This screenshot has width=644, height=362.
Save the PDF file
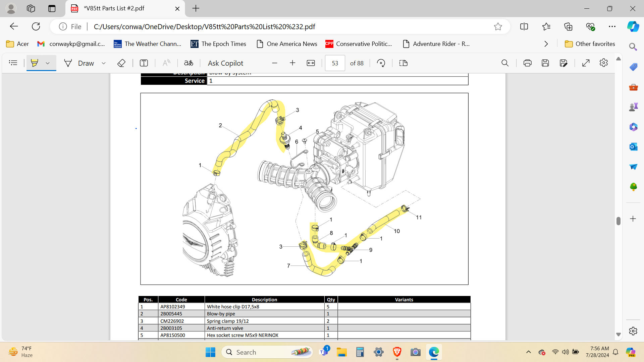[545, 63]
